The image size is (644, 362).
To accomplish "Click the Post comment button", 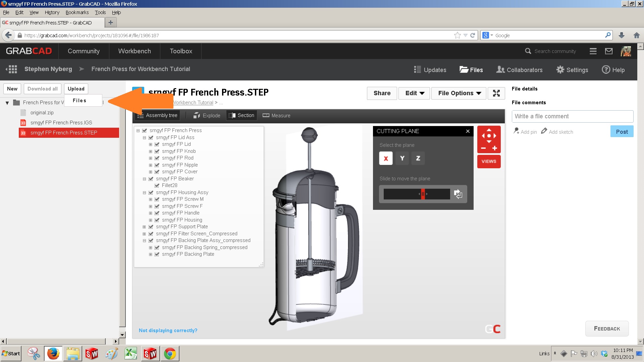I will (622, 131).
